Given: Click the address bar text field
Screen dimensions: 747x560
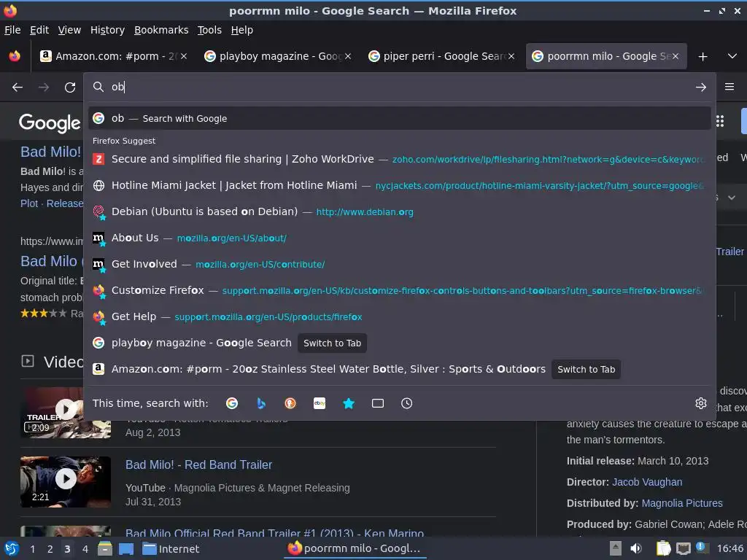Looking at the screenshot, I should click(399, 87).
